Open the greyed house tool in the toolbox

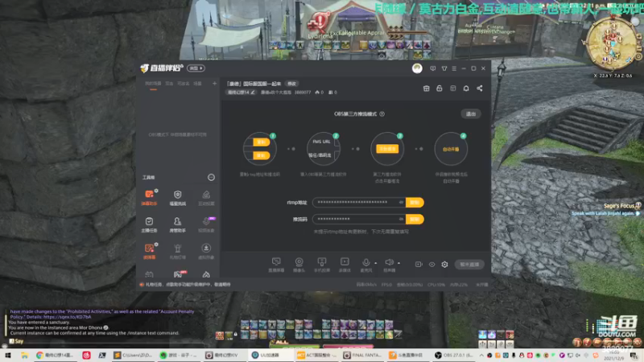206,197
